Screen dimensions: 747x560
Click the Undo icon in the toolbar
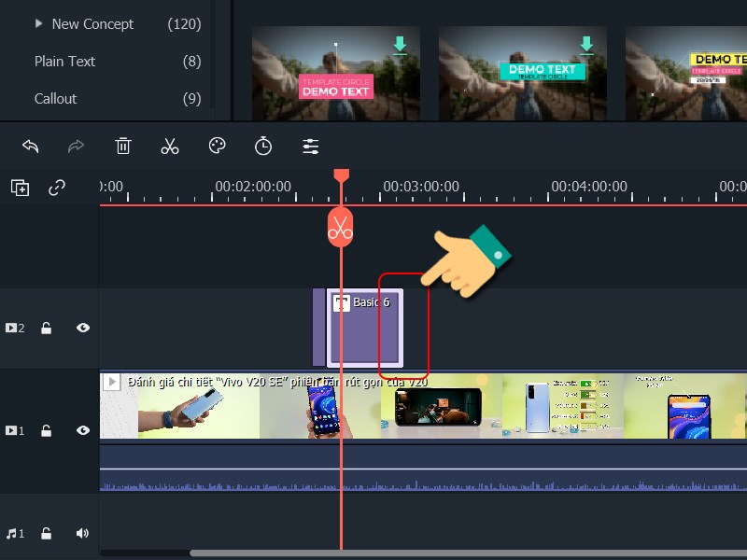tap(30, 147)
